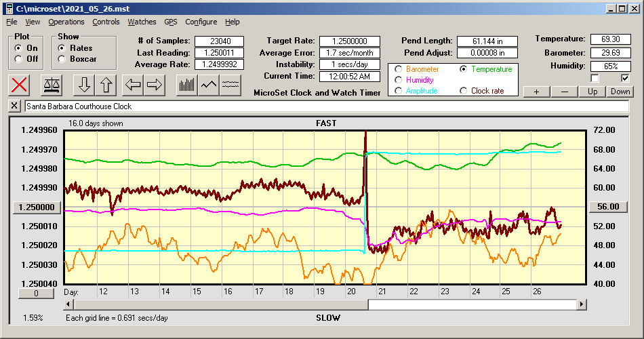The width and height of the screenshot is (644, 339).
Task: Click the Average Error value field
Action: click(350, 53)
